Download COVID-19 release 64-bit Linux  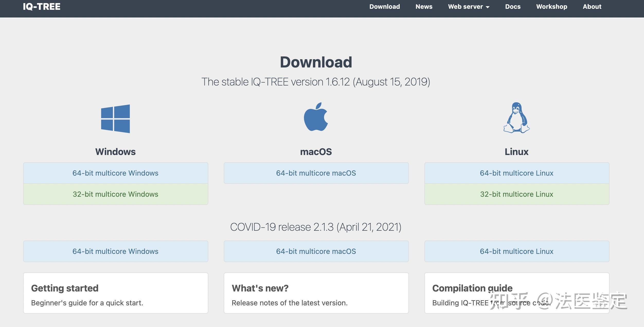click(516, 251)
